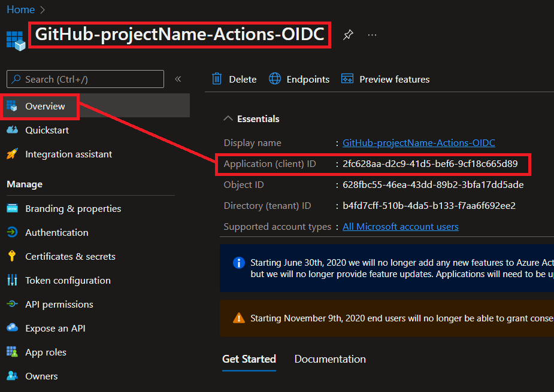Open the Authentication page
Screen dimensions: 554x392
(x=57, y=233)
